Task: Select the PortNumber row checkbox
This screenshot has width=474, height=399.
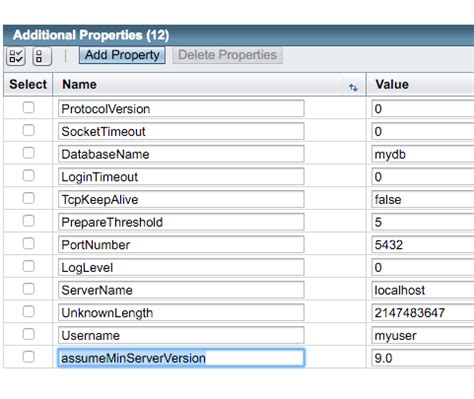Action: (x=28, y=244)
